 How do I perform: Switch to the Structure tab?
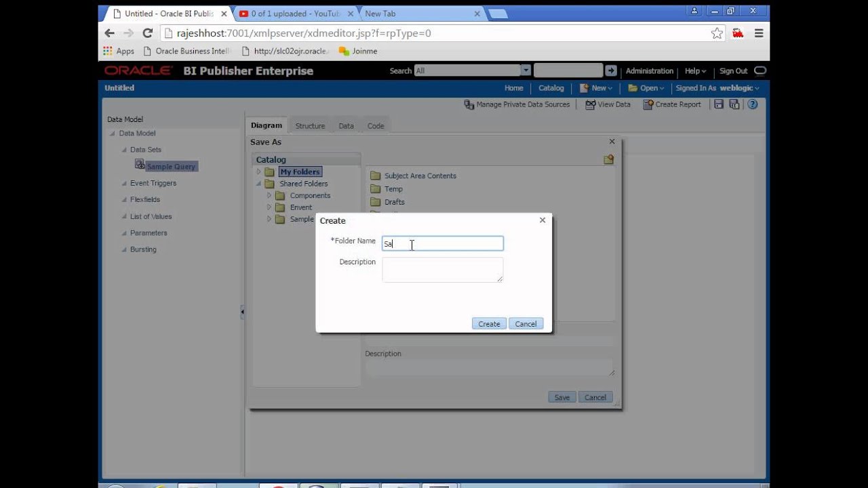point(310,125)
